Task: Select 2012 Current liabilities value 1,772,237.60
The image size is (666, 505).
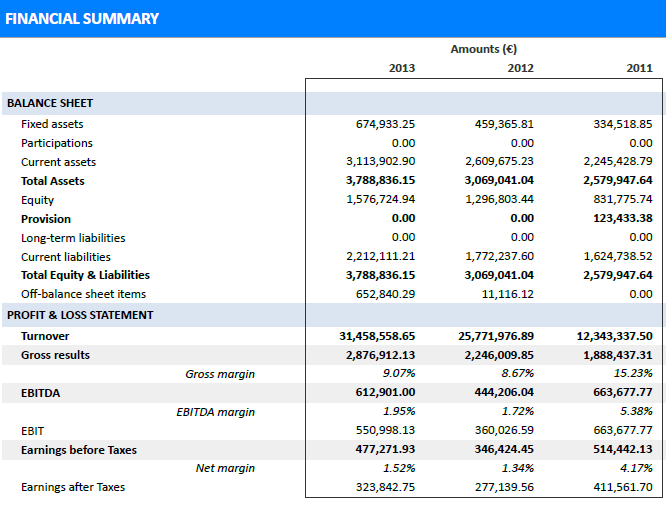Action: click(499, 256)
